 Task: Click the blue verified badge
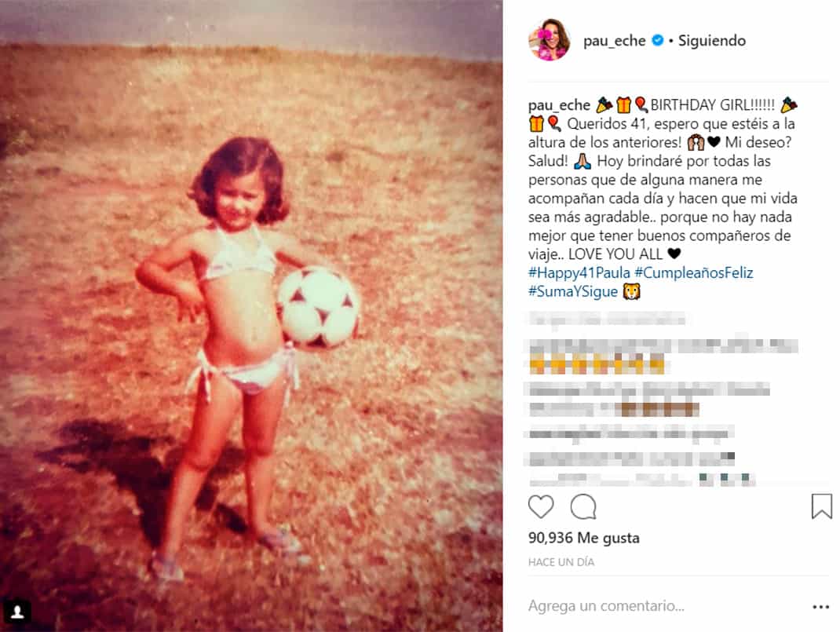(x=658, y=40)
